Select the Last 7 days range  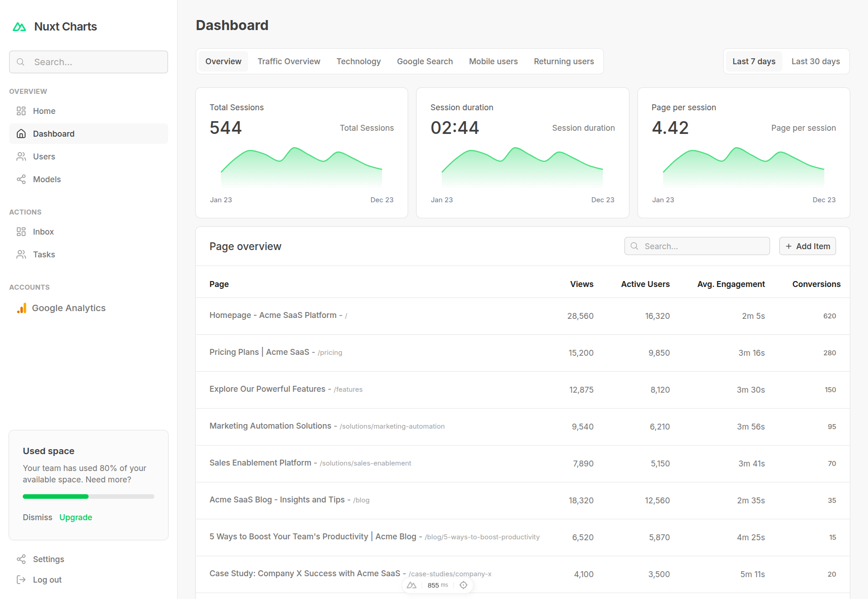click(754, 61)
